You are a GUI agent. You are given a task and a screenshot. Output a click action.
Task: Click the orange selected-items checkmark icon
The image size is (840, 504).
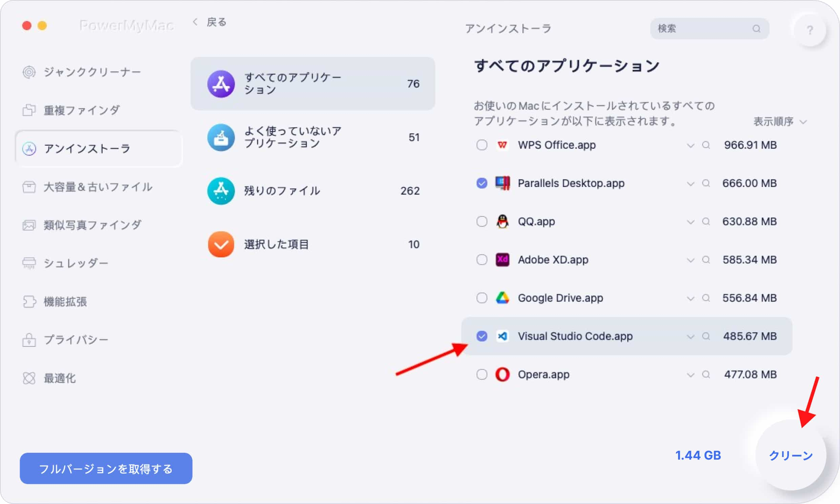[x=221, y=245]
